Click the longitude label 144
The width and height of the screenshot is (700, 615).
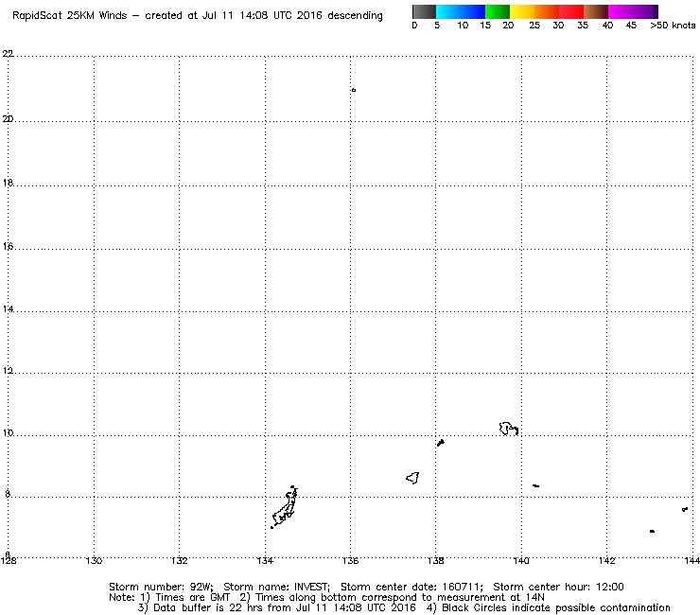(691, 560)
